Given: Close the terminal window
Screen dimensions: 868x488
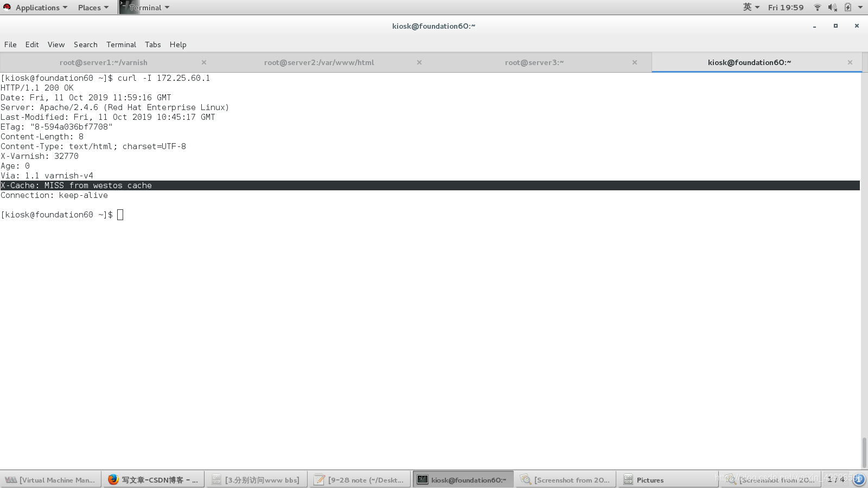Looking at the screenshot, I should coord(857,26).
